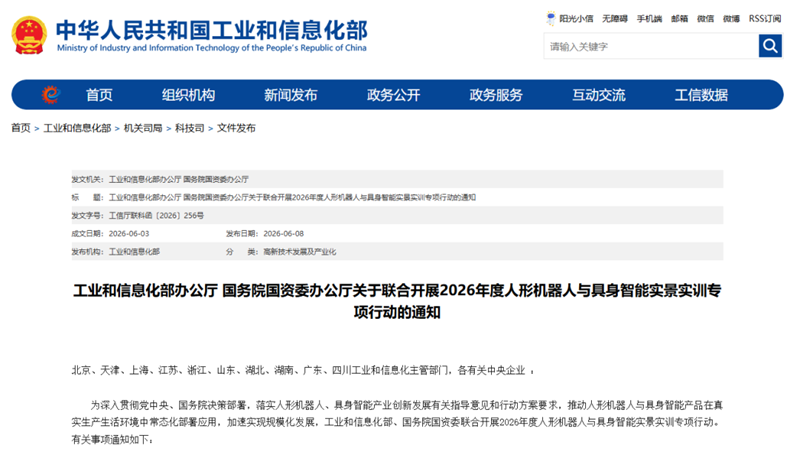
Task: Open the 政务公开 navigation menu
Action: pyautogui.click(x=393, y=95)
